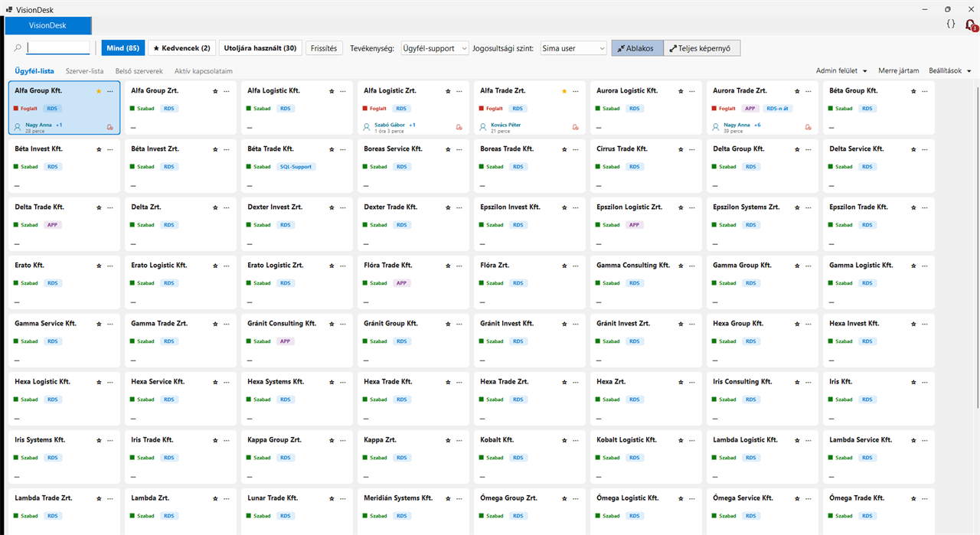Click the "RDS-n át" tag on Aurora Trade Zrt.
Screen dimensions: 980x535
tap(778, 109)
